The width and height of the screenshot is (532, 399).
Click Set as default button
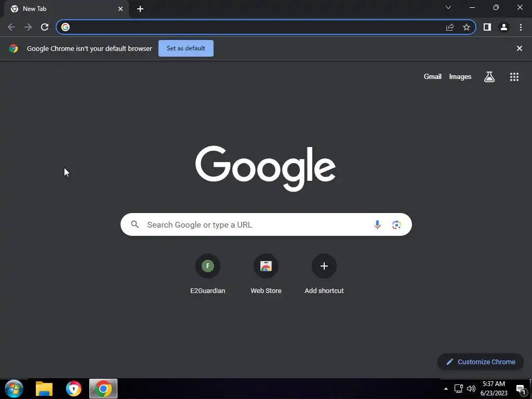(186, 48)
